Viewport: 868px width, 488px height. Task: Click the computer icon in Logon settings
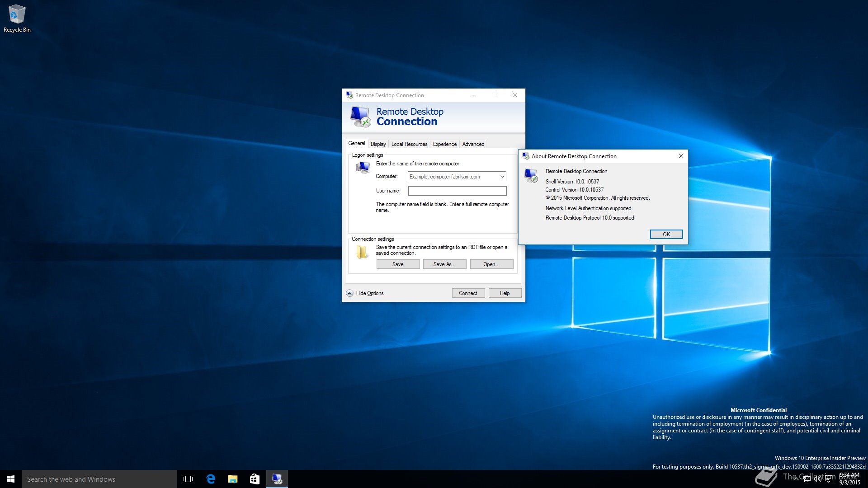[363, 168]
